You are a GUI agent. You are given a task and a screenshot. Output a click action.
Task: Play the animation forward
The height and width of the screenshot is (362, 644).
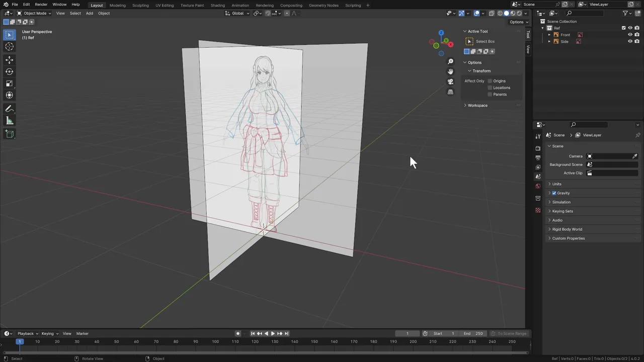click(273, 333)
